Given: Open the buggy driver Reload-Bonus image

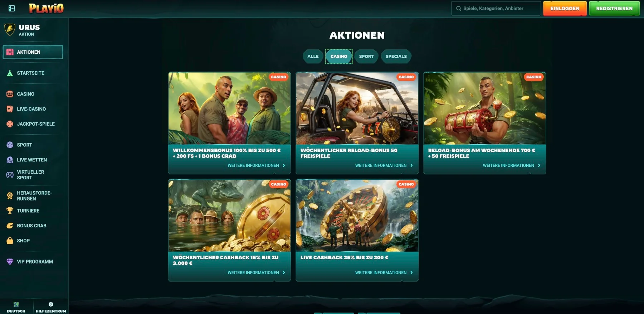Looking at the screenshot, I should pos(357,108).
